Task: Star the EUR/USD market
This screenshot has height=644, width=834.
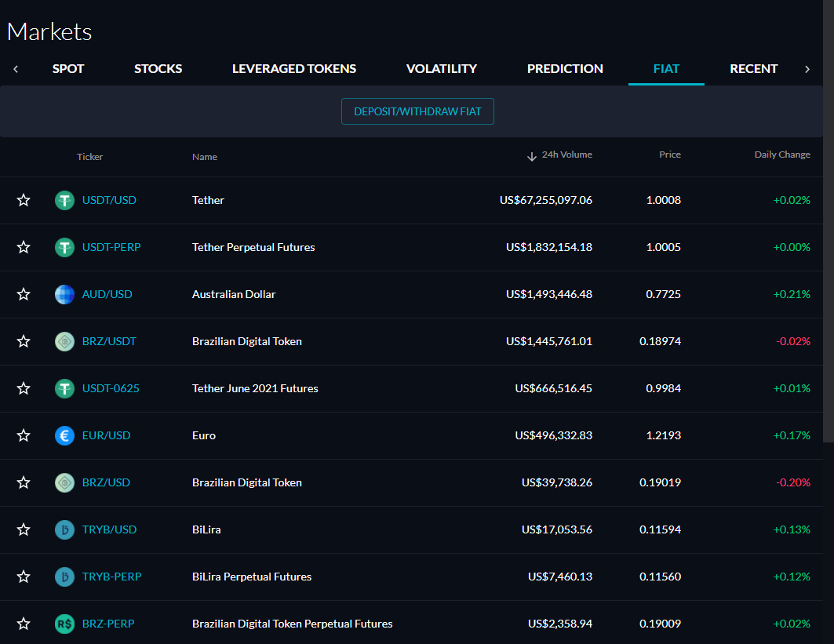Action: [x=24, y=435]
